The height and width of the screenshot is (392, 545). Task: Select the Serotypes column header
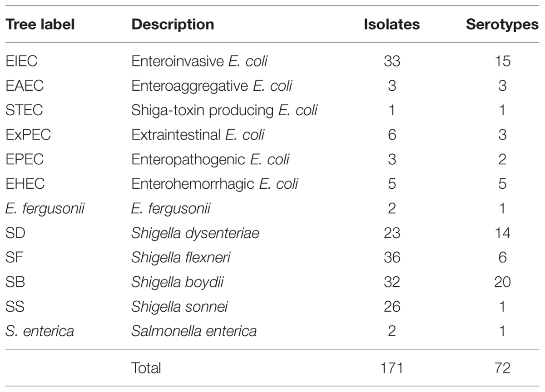(x=502, y=25)
